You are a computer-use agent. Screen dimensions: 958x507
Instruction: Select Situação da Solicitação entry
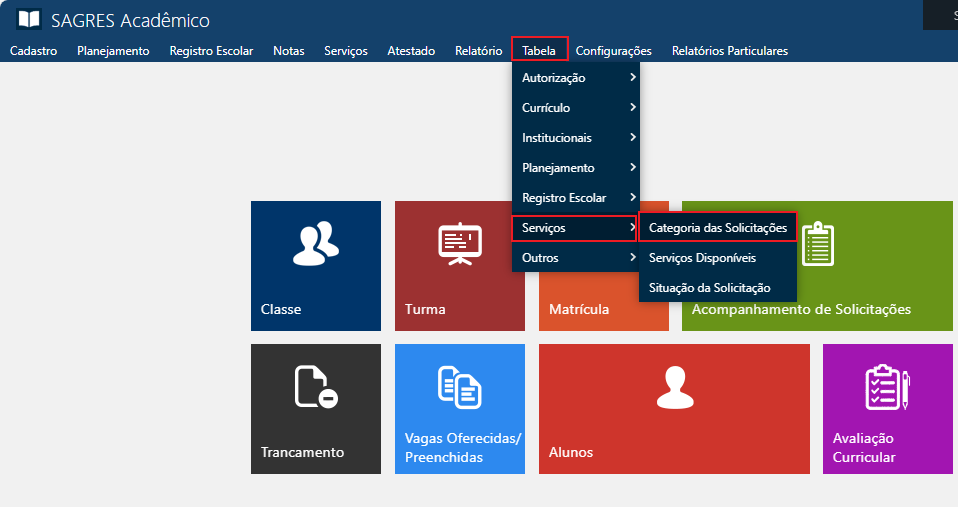click(709, 288)
